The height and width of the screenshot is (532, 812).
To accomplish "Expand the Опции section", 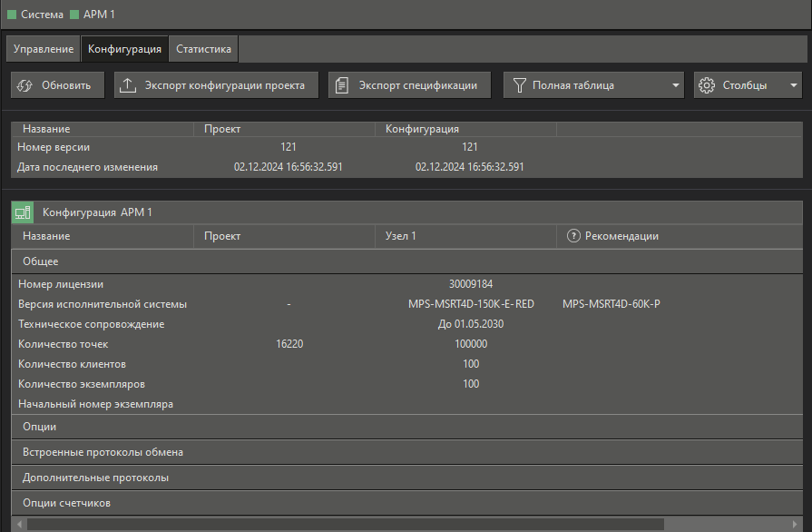I will click(40, 427).
